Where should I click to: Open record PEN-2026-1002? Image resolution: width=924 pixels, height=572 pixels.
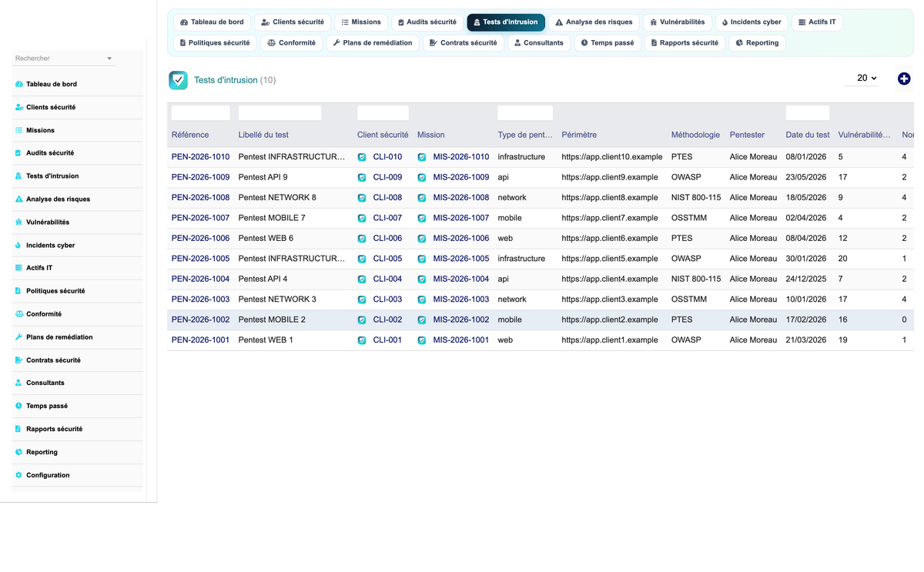click(200, 319)
